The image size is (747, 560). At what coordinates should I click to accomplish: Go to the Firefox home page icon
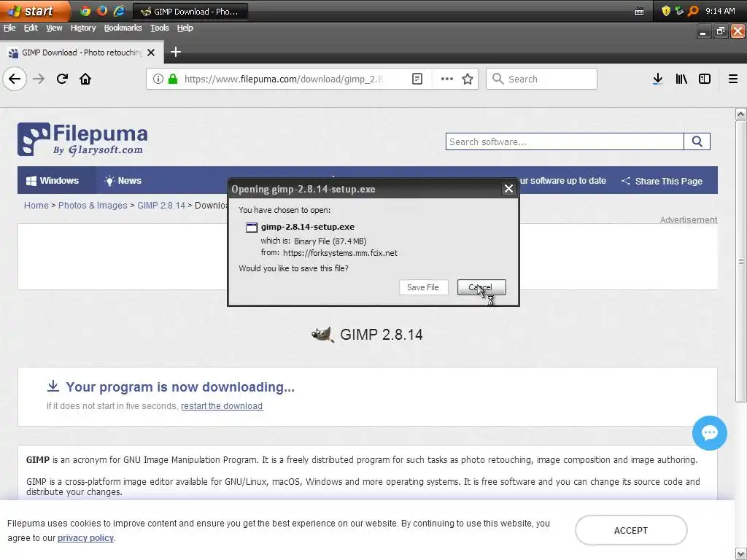coord(85,79)
